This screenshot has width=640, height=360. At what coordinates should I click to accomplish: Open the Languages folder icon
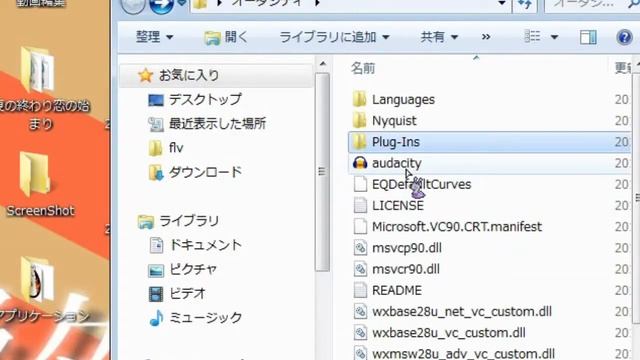click(x=360, y=100)
